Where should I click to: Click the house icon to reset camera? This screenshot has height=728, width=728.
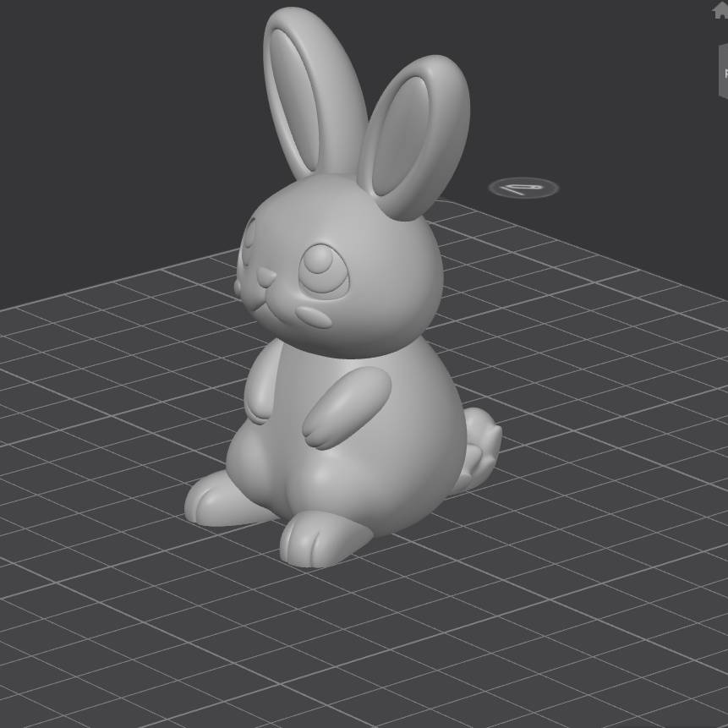click(x=721, y=10)
